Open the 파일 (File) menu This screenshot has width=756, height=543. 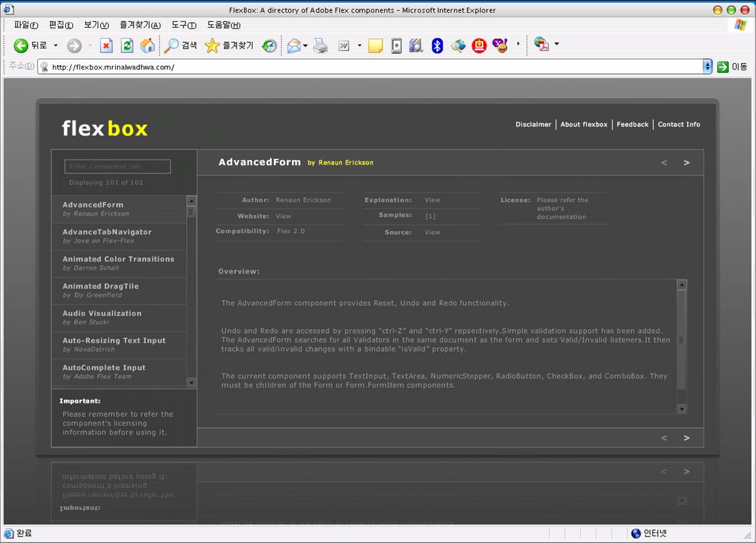tap(26, 25)
